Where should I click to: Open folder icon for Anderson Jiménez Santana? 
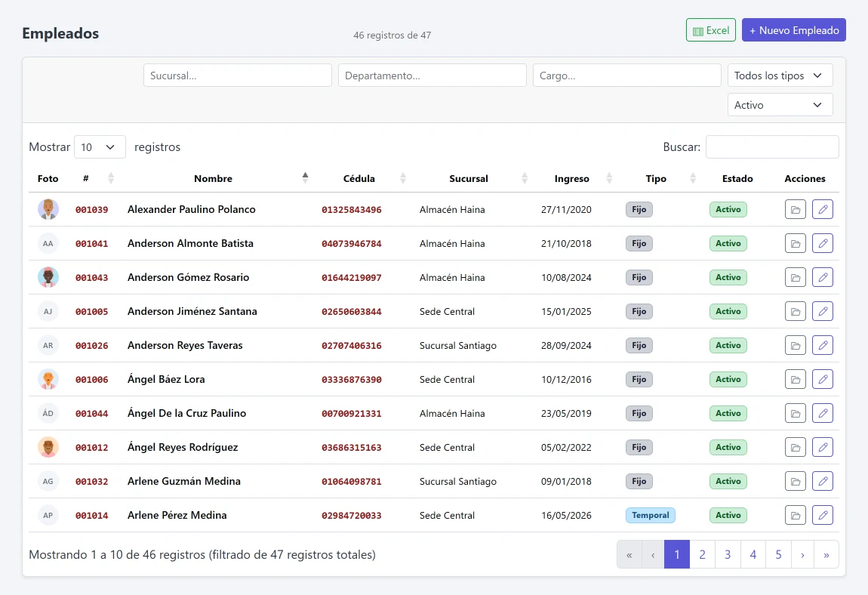pos(795,311)
